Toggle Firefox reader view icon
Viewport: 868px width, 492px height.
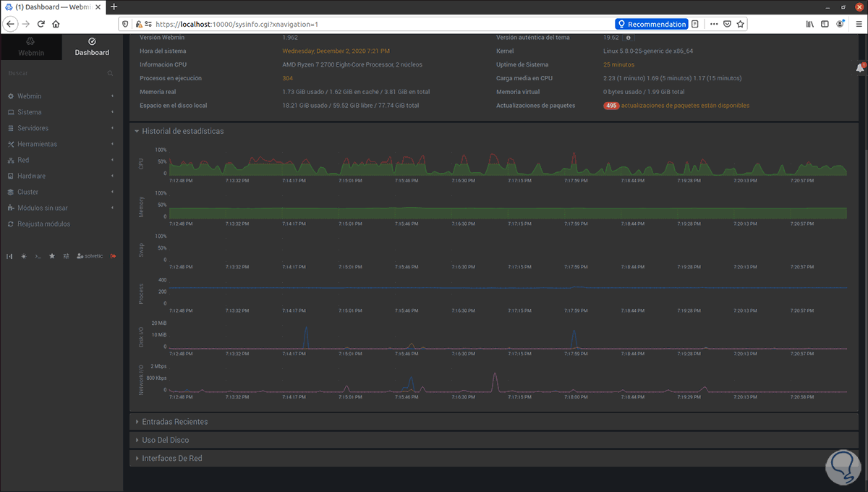point(695,24)
